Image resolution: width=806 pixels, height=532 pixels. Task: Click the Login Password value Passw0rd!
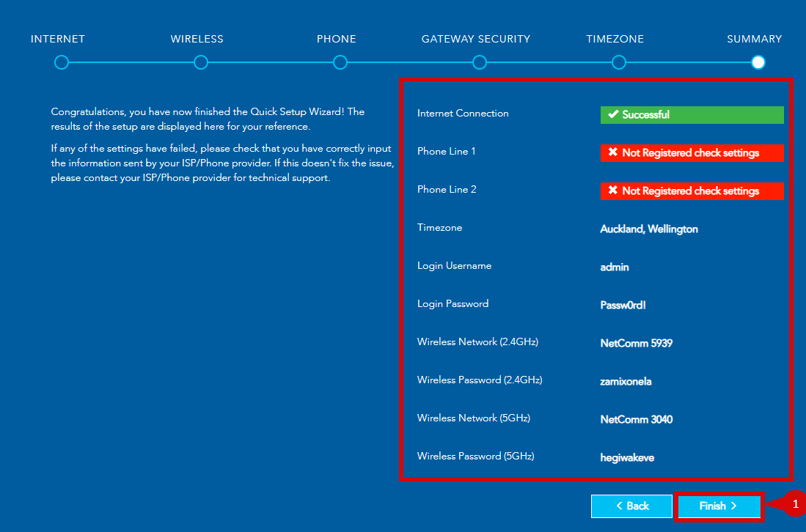point(623,306)
